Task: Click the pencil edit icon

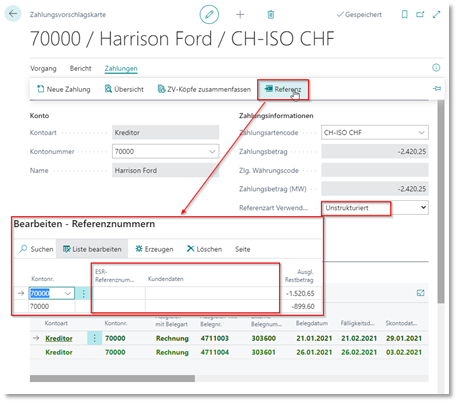Action: (209, 14)
